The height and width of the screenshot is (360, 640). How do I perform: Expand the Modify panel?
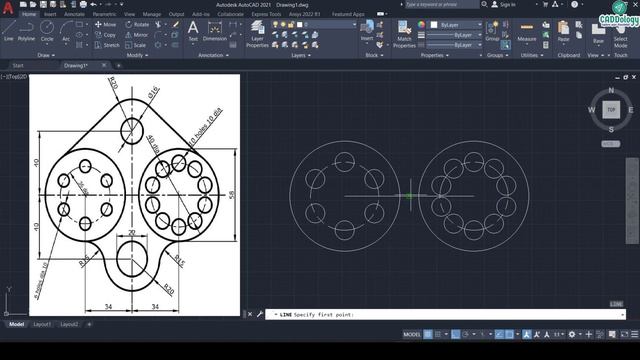pyautogui.click(x=138, y=55)
